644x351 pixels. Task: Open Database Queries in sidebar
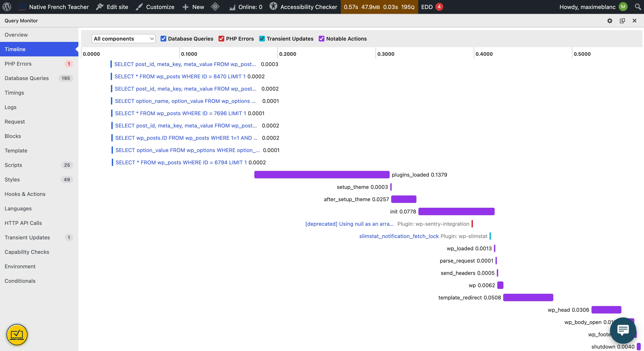pyautogui.click(x=39, y=78)
